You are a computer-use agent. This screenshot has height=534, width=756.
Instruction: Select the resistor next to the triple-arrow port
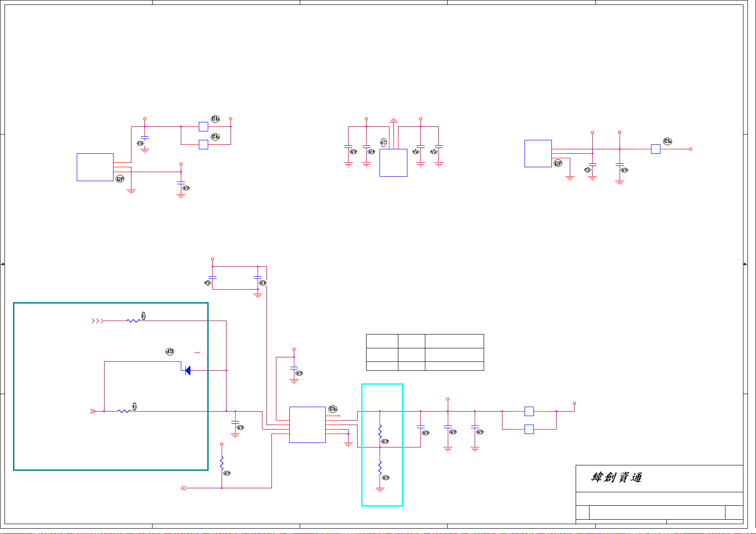click(133, 321)
